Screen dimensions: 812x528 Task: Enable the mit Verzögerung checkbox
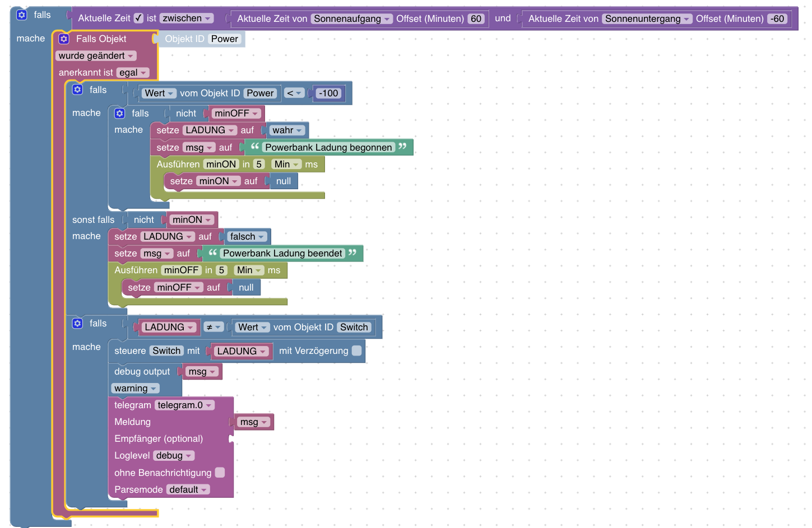(356, 351)
